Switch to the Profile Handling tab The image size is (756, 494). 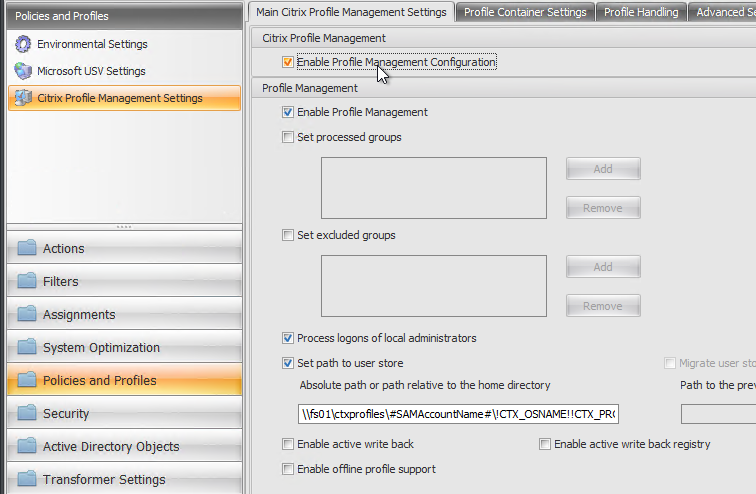641,12
